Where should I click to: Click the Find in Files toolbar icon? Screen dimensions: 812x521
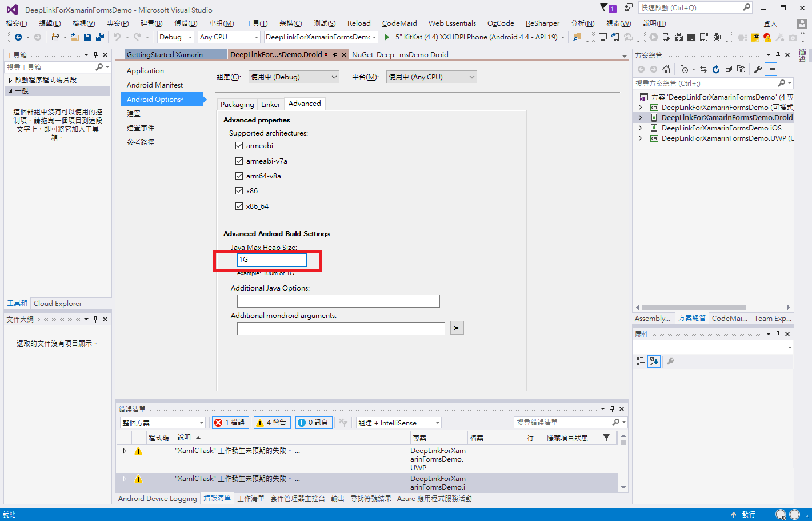point(577,37)
